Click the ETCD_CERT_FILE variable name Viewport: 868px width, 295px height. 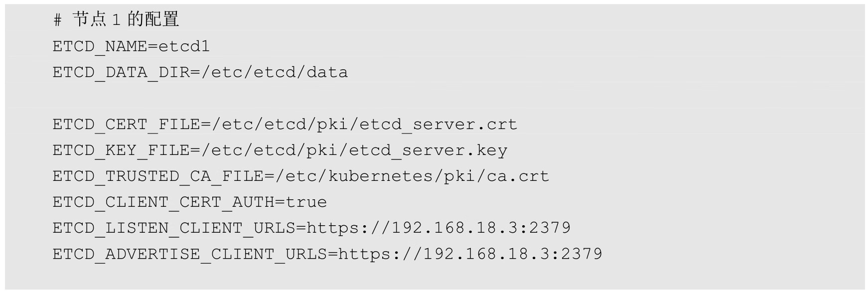[126, 124]
